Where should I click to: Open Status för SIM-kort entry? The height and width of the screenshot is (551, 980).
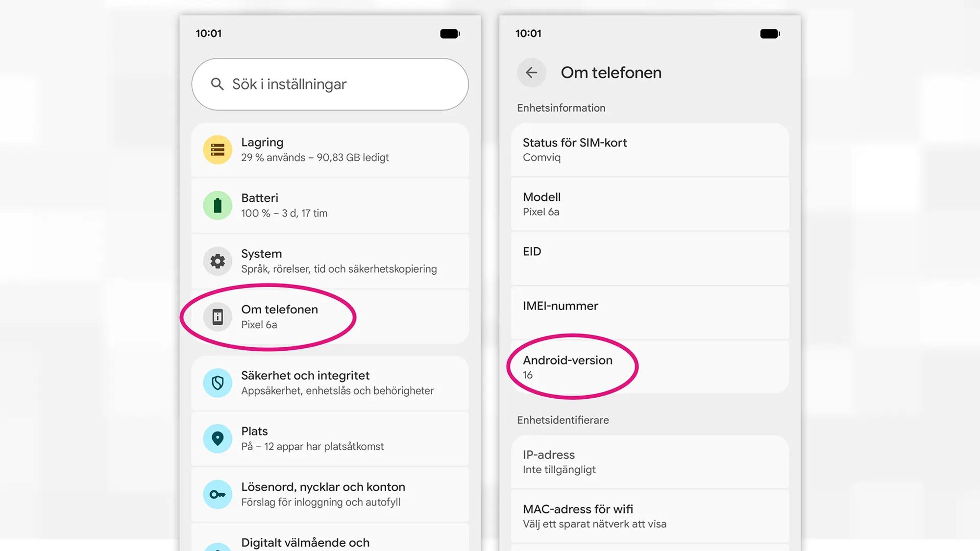click(x=650, y=150)
